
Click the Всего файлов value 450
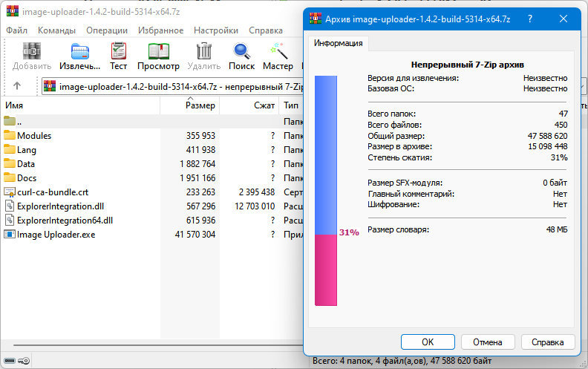[561, 125]
